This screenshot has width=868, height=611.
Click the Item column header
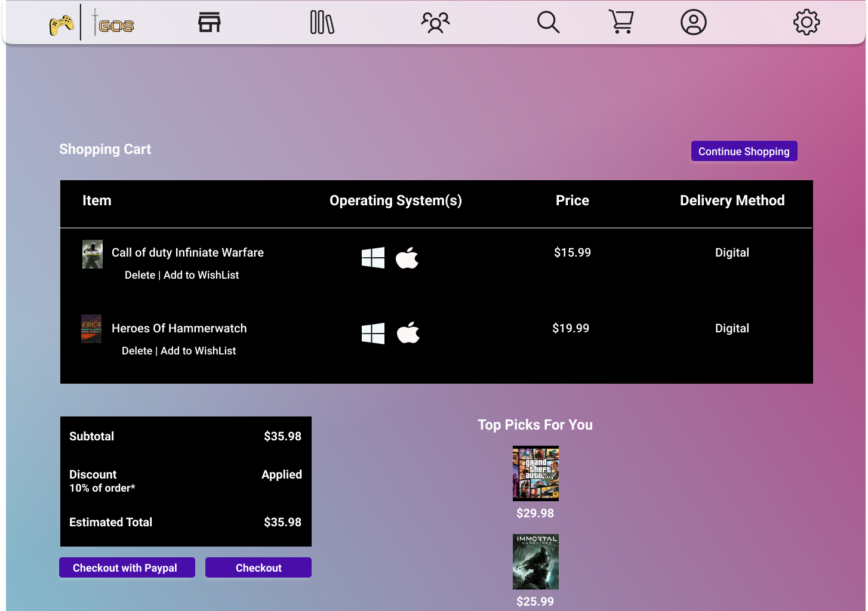click(x=97, y=200)
